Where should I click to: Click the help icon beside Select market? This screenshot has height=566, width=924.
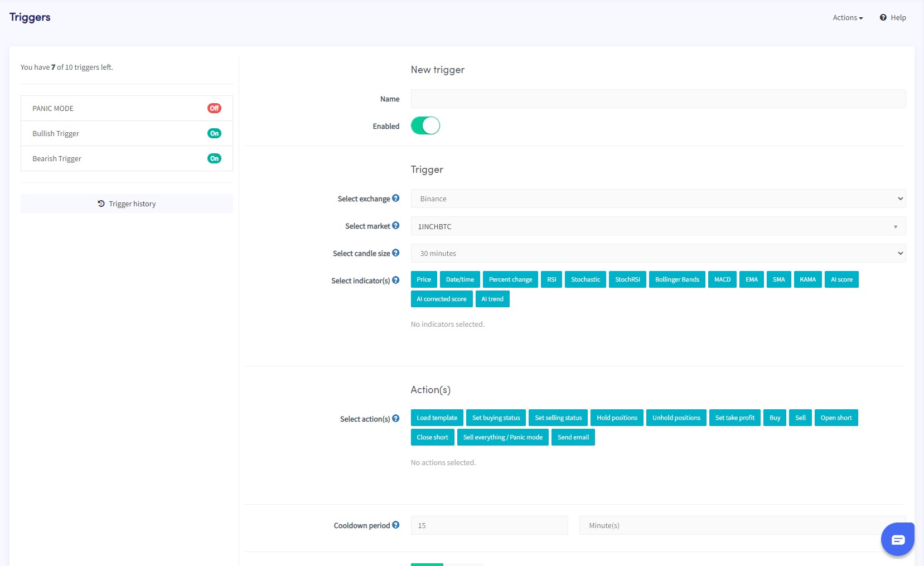[395, 225]
